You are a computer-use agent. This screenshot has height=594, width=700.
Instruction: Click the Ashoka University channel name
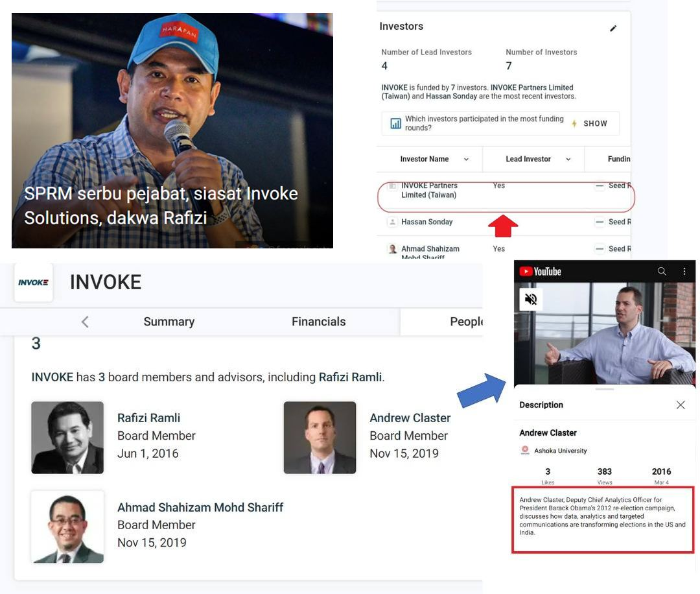point(560,451)
